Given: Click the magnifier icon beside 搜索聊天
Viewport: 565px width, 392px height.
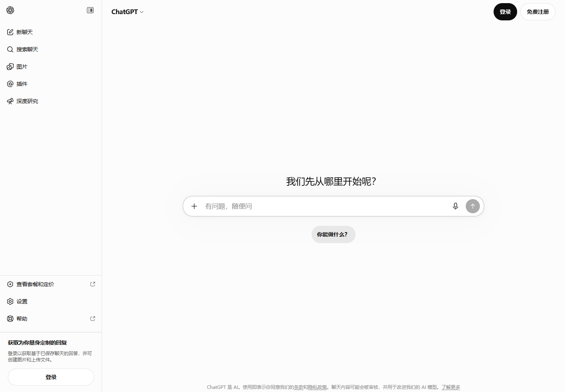Looking at the screenshot, I should (10, 49).
